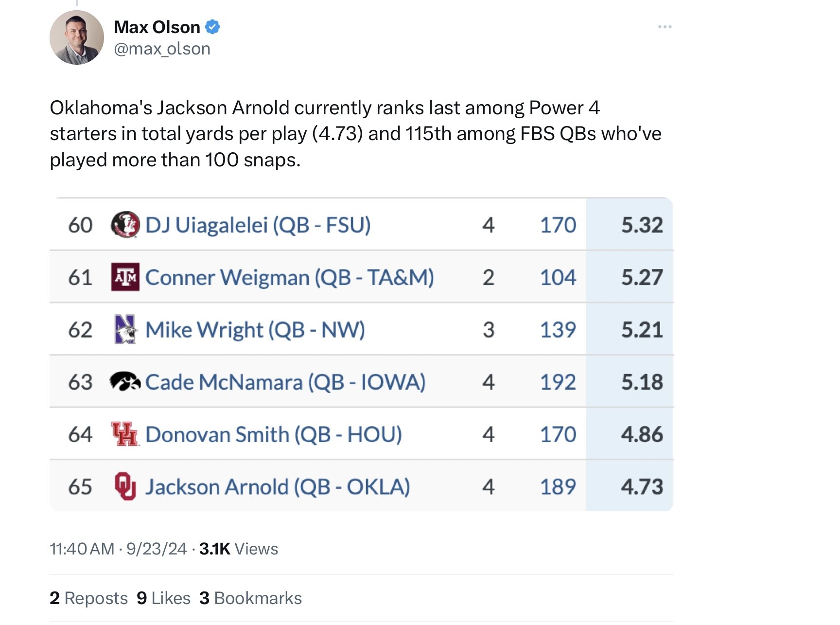Open the three-dot more options menu
Viewport: 840px width, 625px height.
pyautogui.click(x=665, y=27)
